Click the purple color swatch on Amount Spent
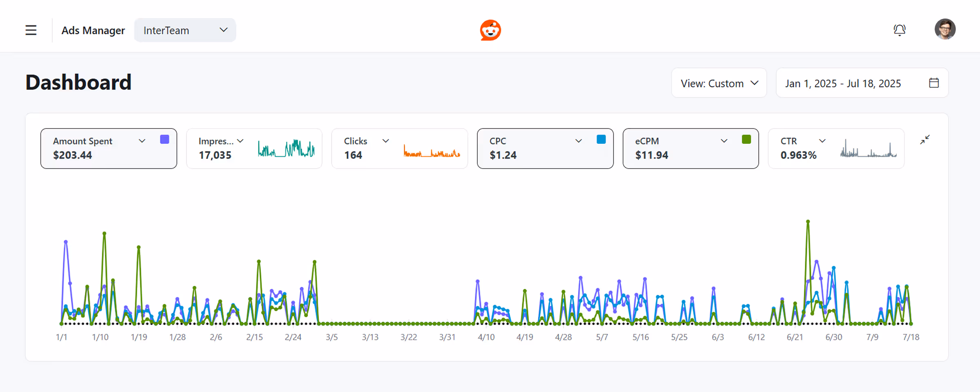 (x=165, y=139)
